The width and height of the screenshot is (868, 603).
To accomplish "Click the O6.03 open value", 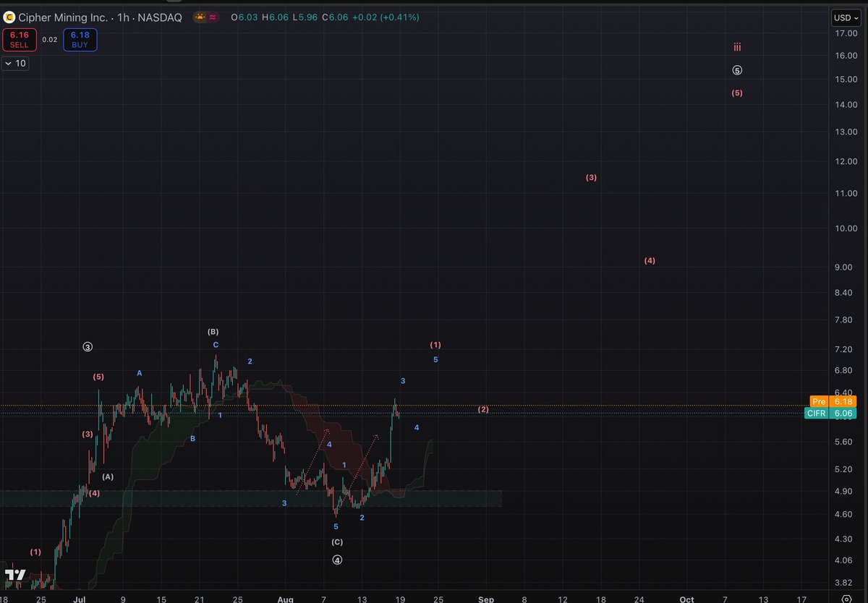I will (243, 17).
